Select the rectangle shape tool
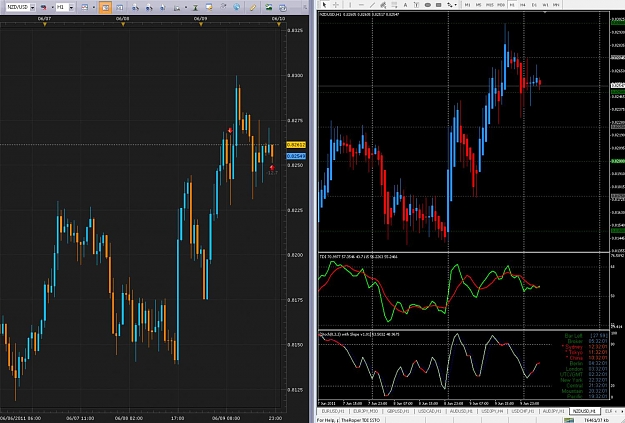The height and width of the screenshot is (423, 625). click(x=438, y=5)
